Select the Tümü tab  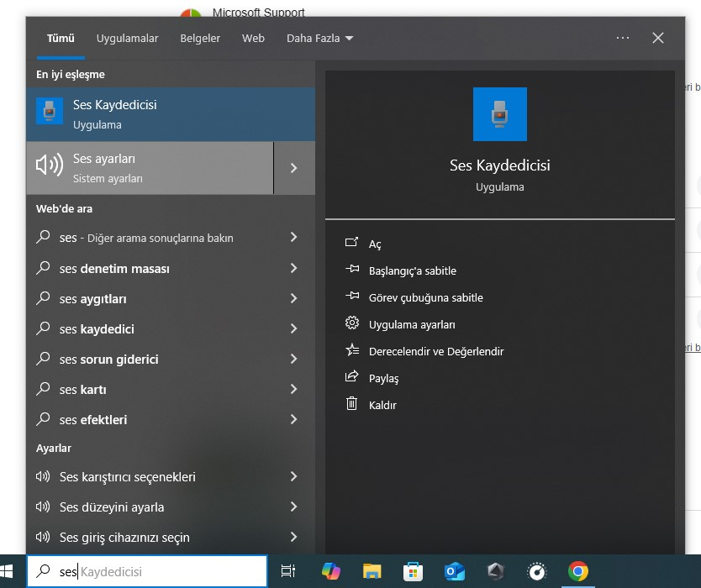[61, 39]
